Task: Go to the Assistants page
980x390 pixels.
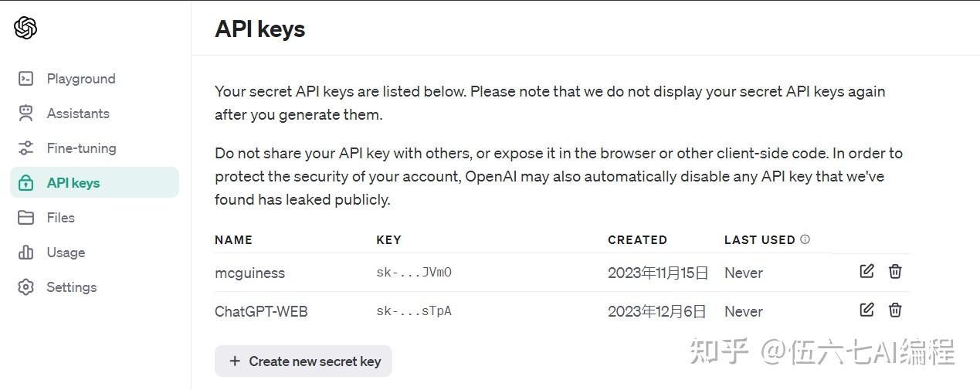Action: pos(78,114)
